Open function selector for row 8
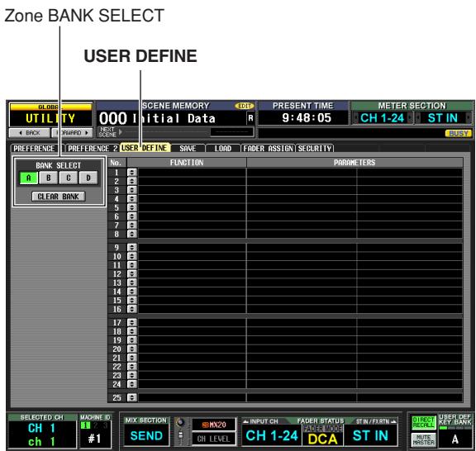 pyautogui.click(x=131, y=234)
